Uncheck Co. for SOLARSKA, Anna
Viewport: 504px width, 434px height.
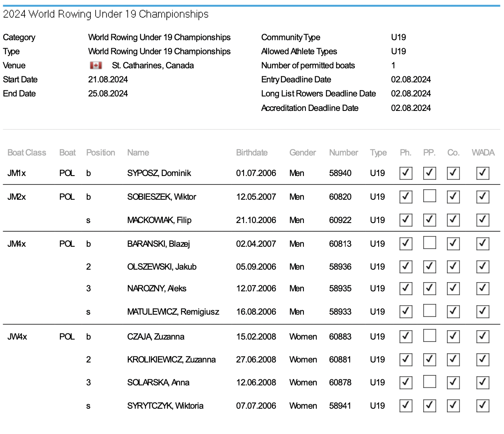point(453,382)
